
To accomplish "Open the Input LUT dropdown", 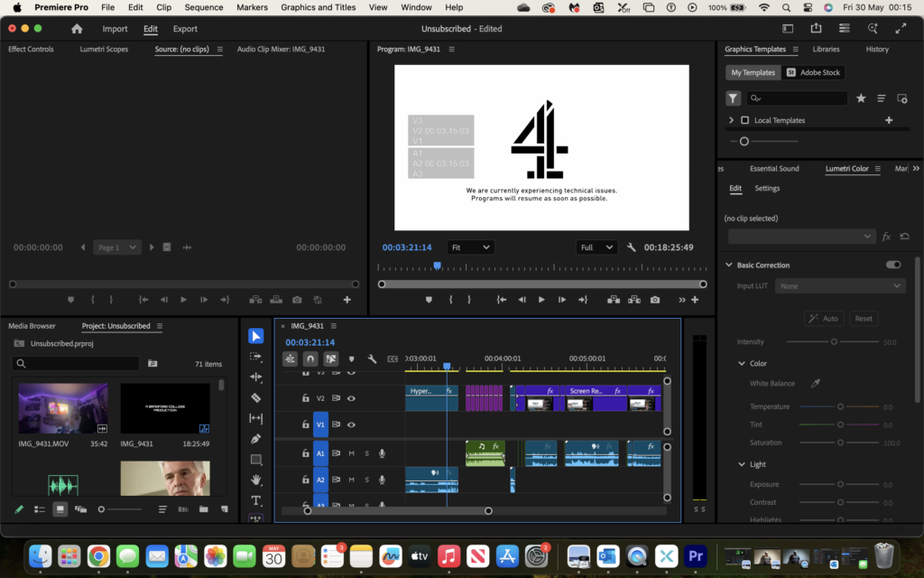I will pos(840,286).
